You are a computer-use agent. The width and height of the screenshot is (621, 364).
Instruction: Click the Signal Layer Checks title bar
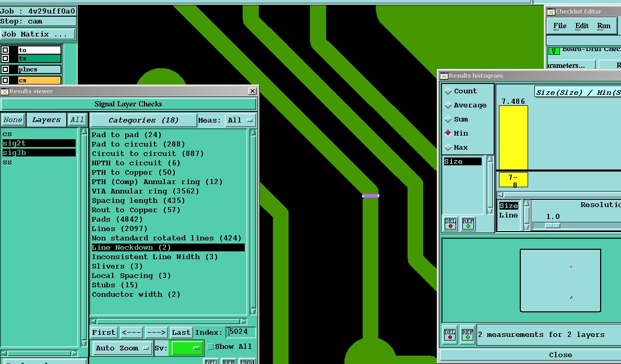(x=128, y=104)
